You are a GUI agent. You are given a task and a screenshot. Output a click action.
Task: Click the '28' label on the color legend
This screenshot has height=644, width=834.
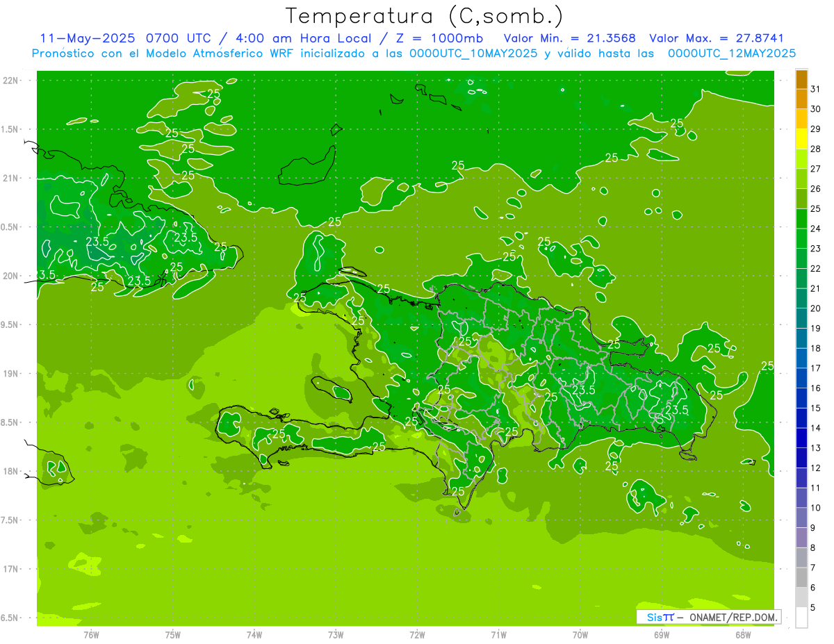tap(816, 149)
